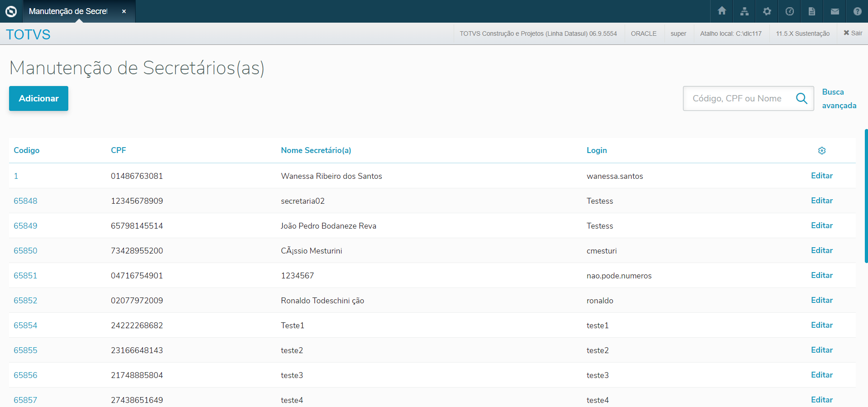Edit the teste3 row
The image size is (868, 407).
[822, 375]
